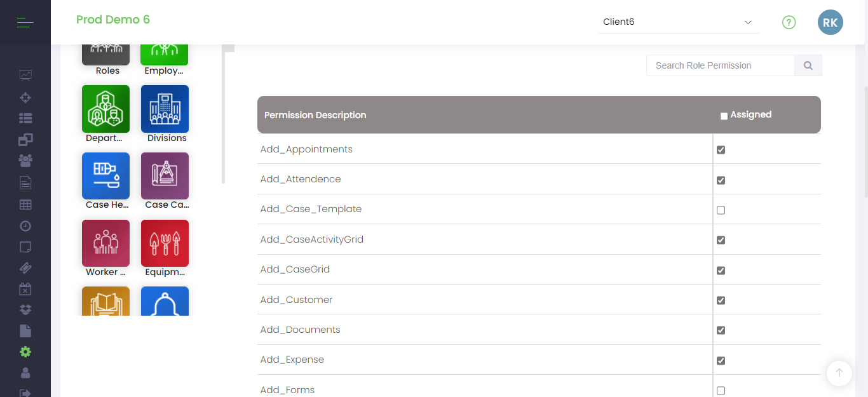Image resolution: width=868 pixels, height=397 pixels.
Task: Click the green settings gear in sidebar
Action: coord(25,352)
